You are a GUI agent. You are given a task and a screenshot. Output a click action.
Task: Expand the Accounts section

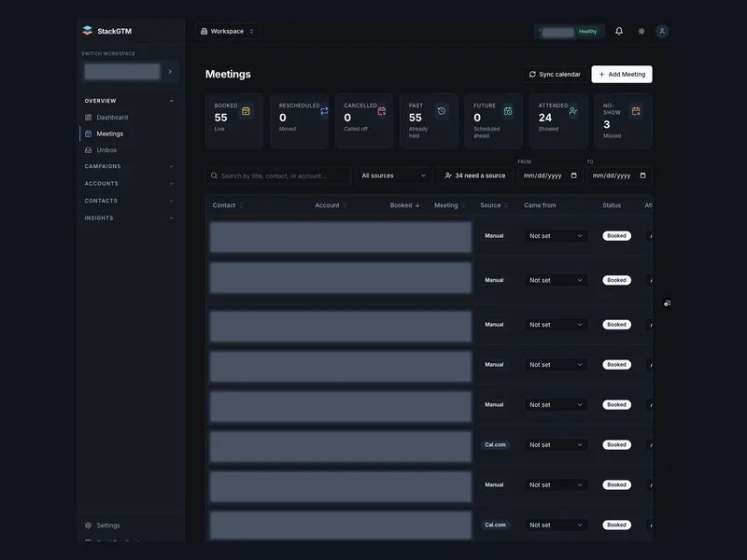tap(129, 183)
